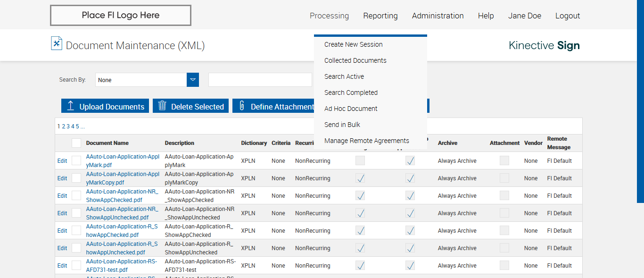Check the AAuto-Loan-Application-ApplyMark.pdf row checkbox
644x278 pixels.
pos(76,160)
